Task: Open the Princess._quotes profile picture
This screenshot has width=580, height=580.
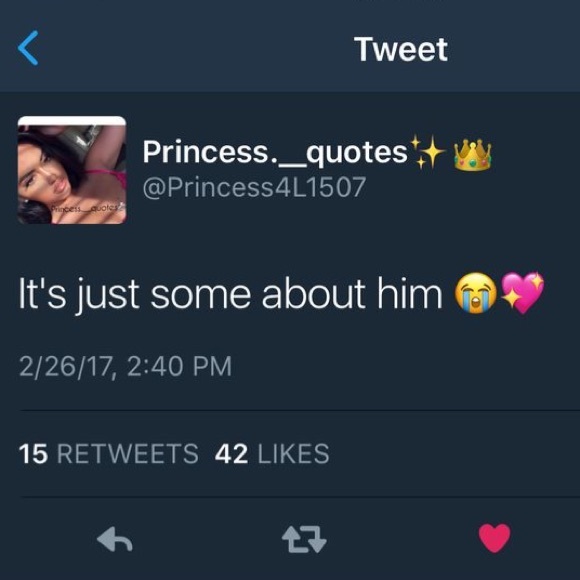Action: (x=72, y=170)
